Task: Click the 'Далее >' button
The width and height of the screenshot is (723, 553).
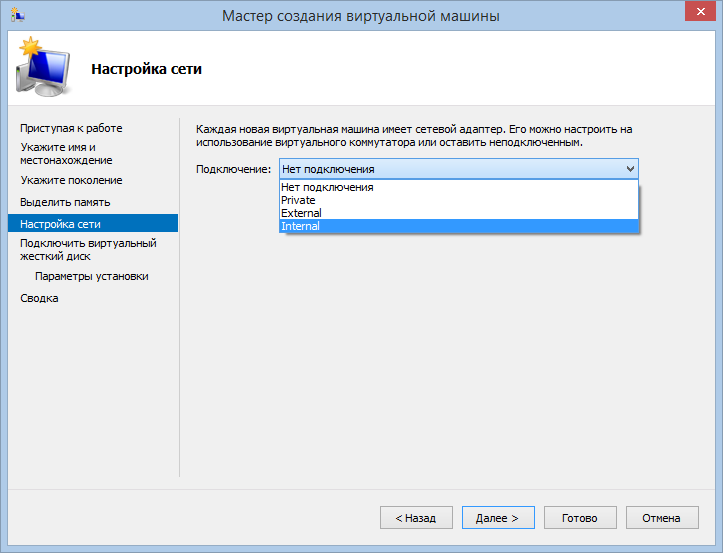Action: point(497,518)
